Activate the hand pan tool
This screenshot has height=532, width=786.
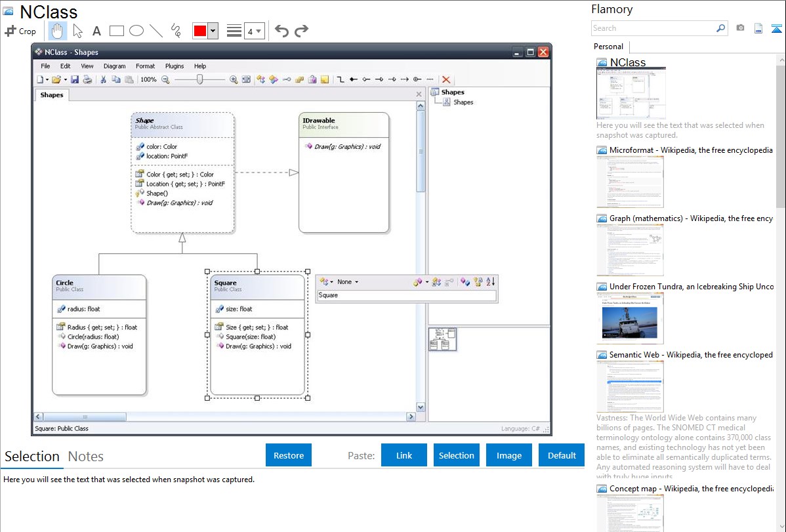58,31
